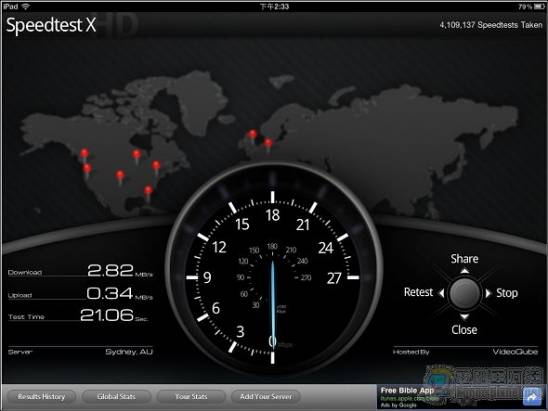Screen dimensions: 548x411
Task: Click the Share label
Action: (464, 259)
